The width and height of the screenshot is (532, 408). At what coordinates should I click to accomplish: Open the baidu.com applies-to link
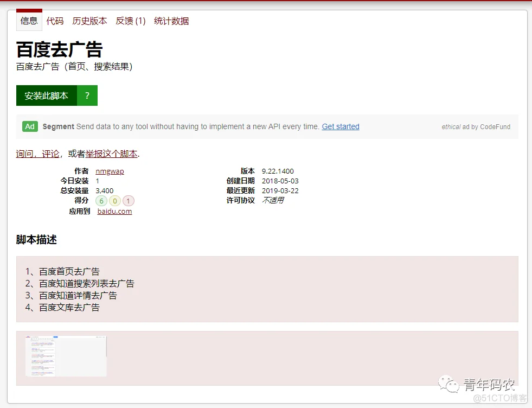click(x=114, y=212)
